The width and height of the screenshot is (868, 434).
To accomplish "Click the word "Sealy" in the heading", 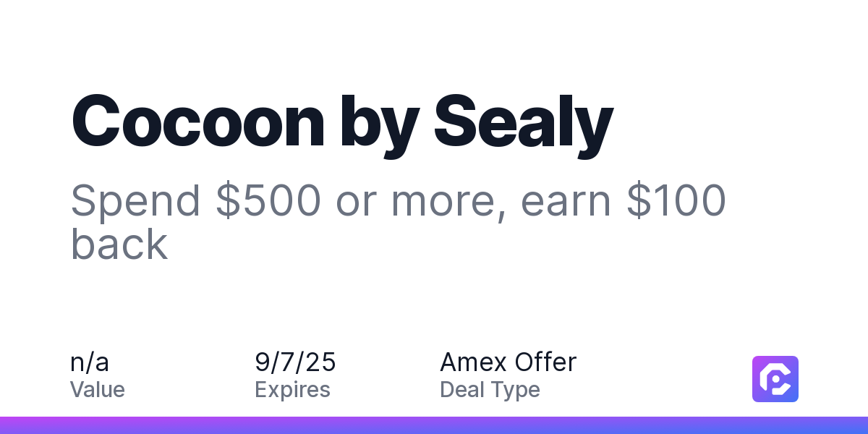I will [523, 124].
